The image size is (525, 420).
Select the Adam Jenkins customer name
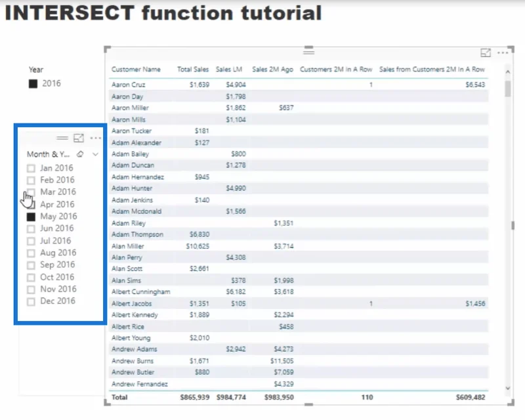(133, 200)
